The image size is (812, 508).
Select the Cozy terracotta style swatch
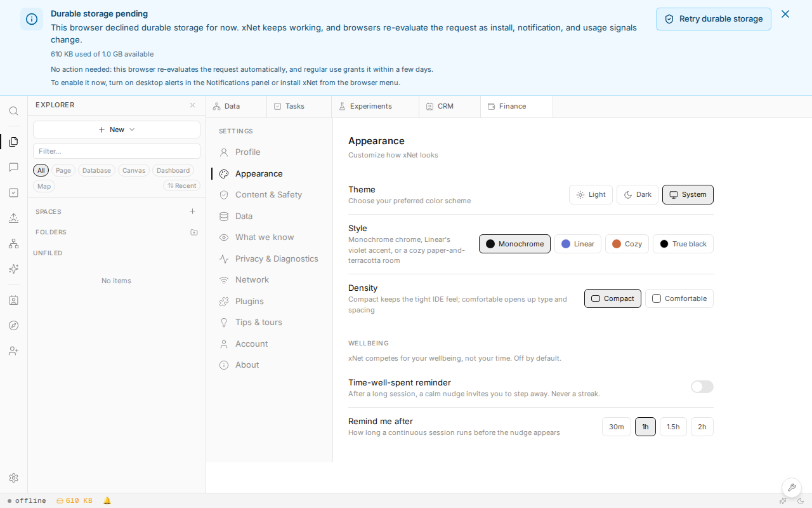(x=627, y=244)
